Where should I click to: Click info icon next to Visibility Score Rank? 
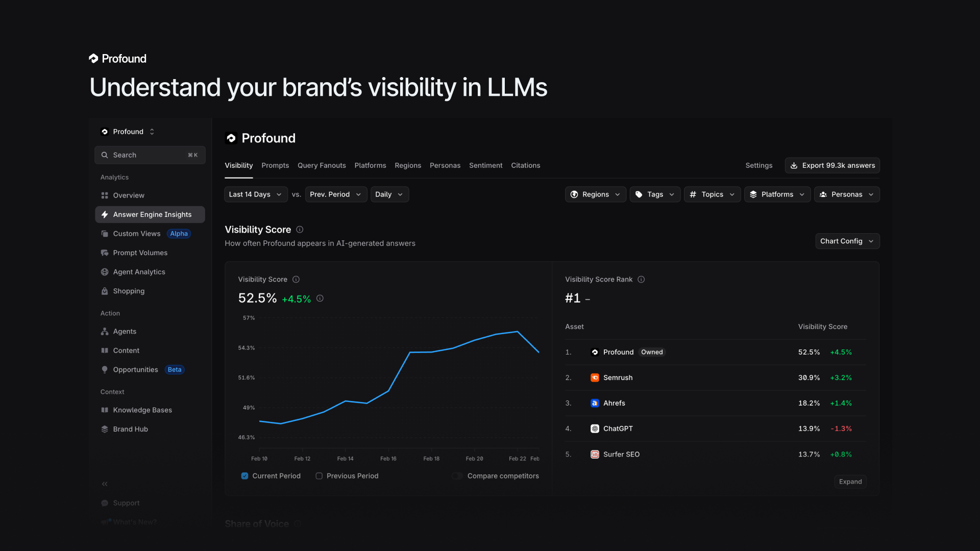(x=641, y=280)
